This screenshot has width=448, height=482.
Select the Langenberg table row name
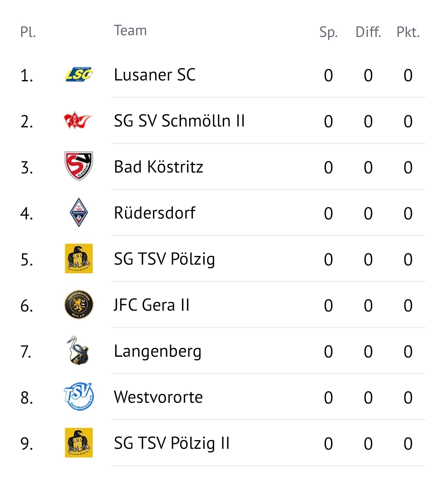coord(158,351)
